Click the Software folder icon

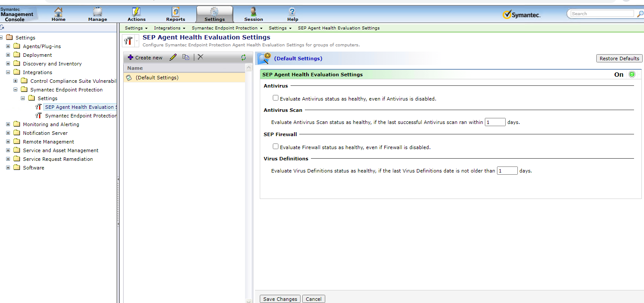pyautogui.click(x=17, y=168)
